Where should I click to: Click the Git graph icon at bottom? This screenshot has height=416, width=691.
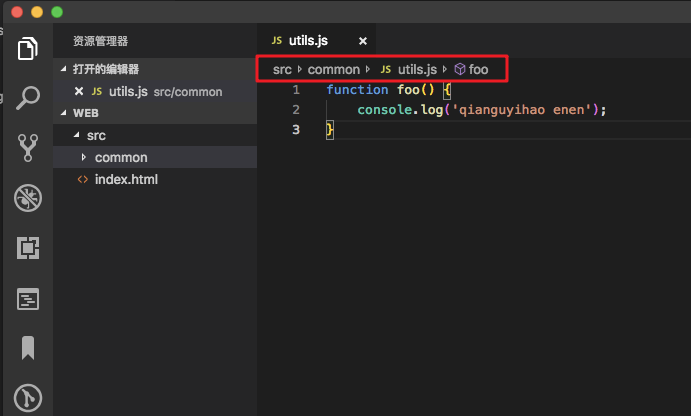(x=27, y=396)
